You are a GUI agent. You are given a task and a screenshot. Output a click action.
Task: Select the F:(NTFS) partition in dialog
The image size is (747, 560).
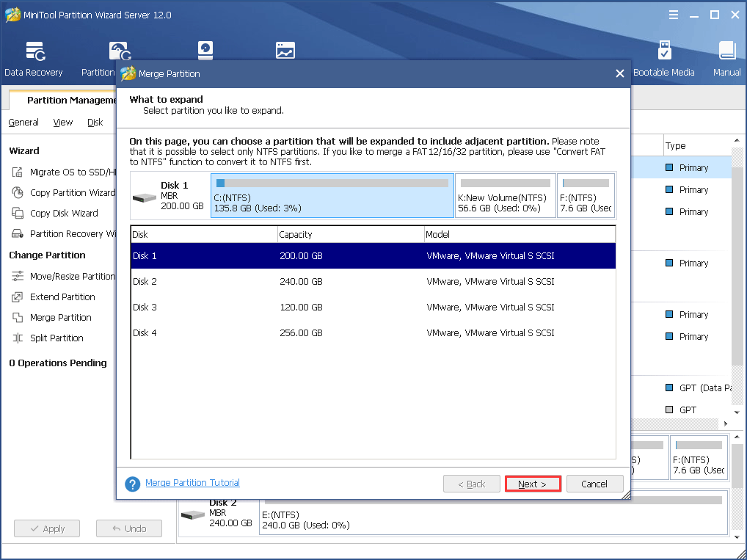coord(586,195)
